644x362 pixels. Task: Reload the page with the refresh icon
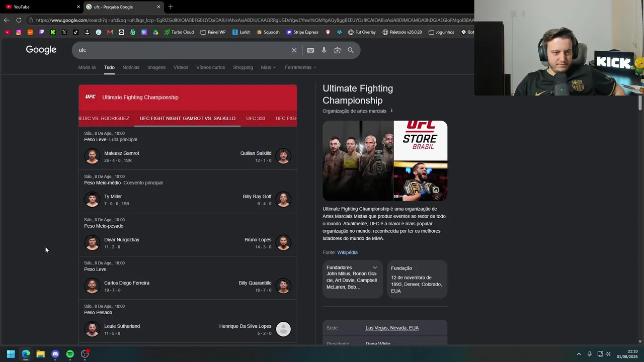coord(19,20)
